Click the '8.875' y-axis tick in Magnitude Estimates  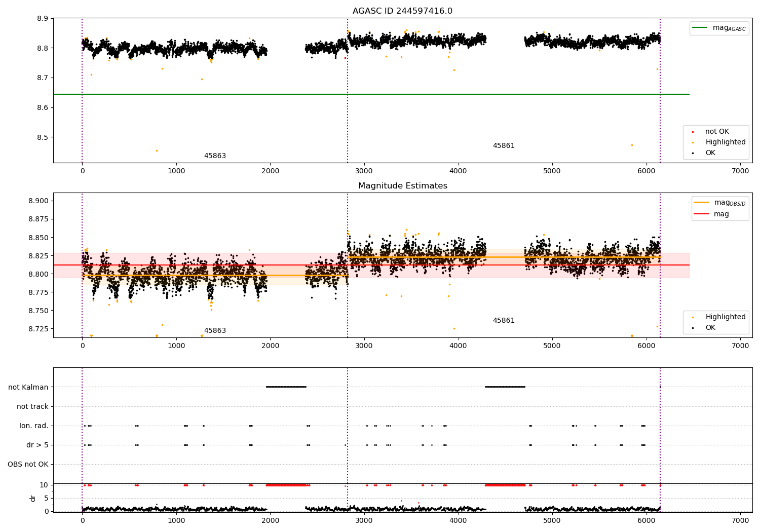[39, 219]
